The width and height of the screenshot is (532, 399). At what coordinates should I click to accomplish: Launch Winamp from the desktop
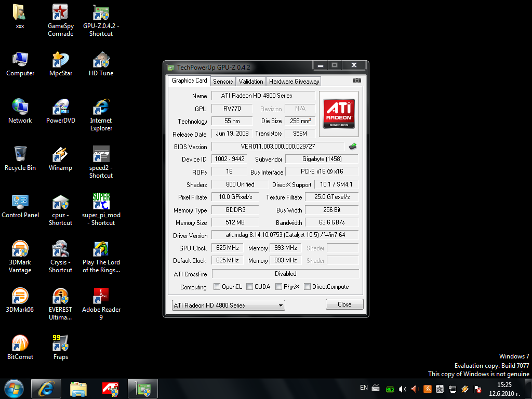coord(60,158)
